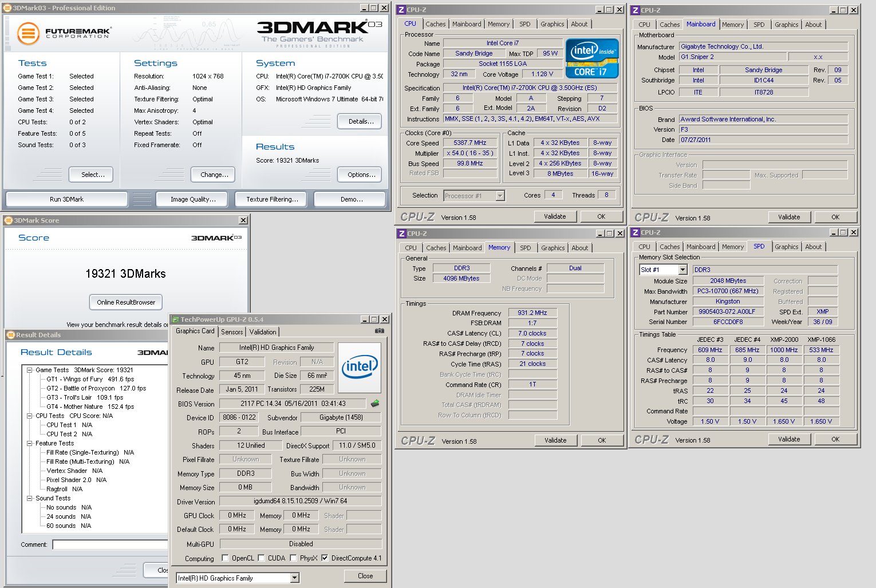The height and width of the screenshot is (588, 876).
Task: Click the Change... settings button
Action: pos(214,175)
